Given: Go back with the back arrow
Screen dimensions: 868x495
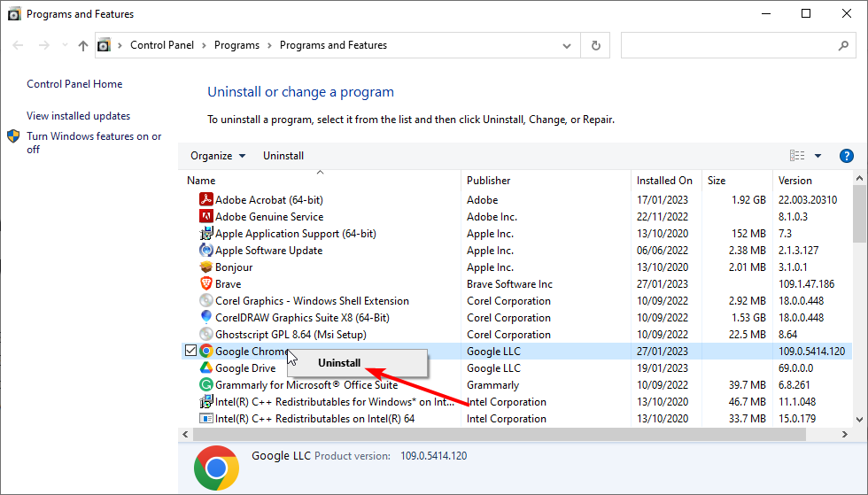Looking at the screenshot, I should tap(18, 45).
